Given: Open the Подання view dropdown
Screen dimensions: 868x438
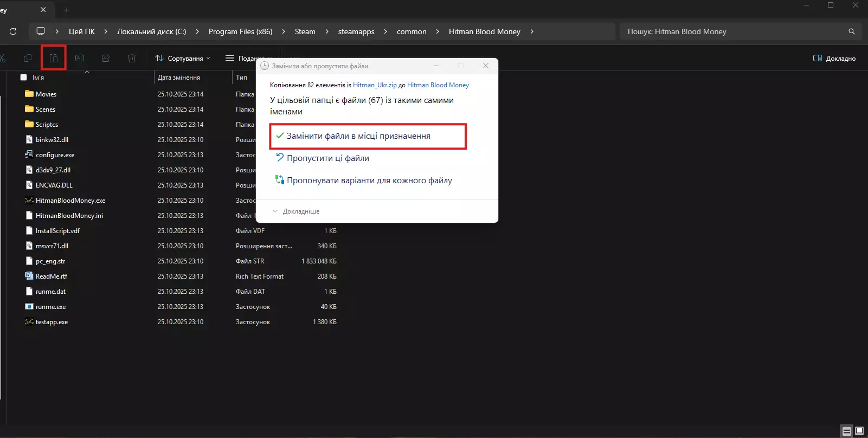Looking at the screenshot, I should click(x=250, y=58).
